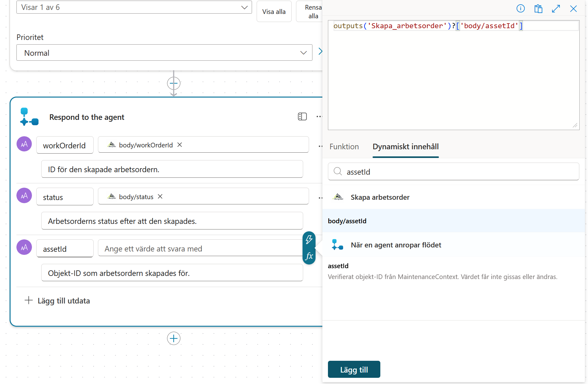This screenshot has height=384, width=588.
Task: Insert a step above Respond to the agent
Action: tap(174, 83)
